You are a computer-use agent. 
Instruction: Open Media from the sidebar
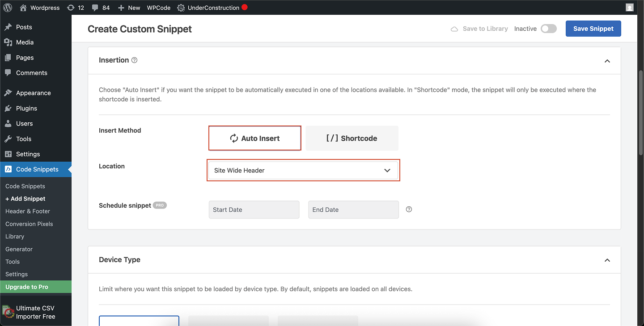tap(24, 42)
